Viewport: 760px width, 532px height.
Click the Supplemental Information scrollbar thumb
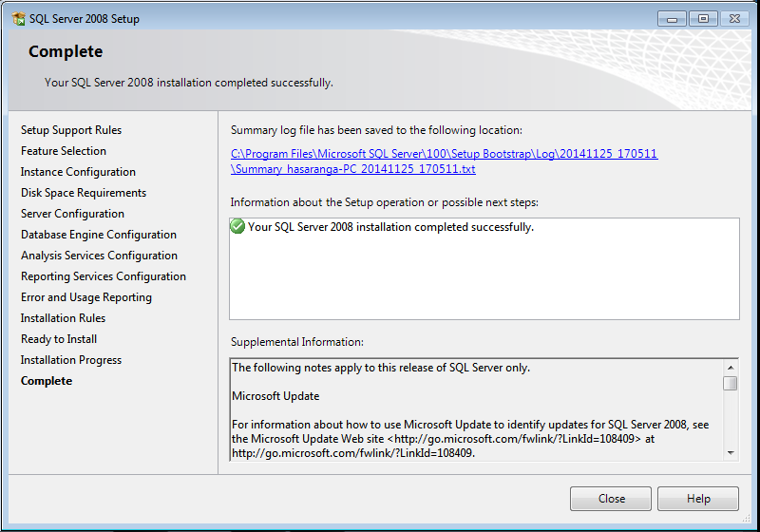(x=731, y=383)
